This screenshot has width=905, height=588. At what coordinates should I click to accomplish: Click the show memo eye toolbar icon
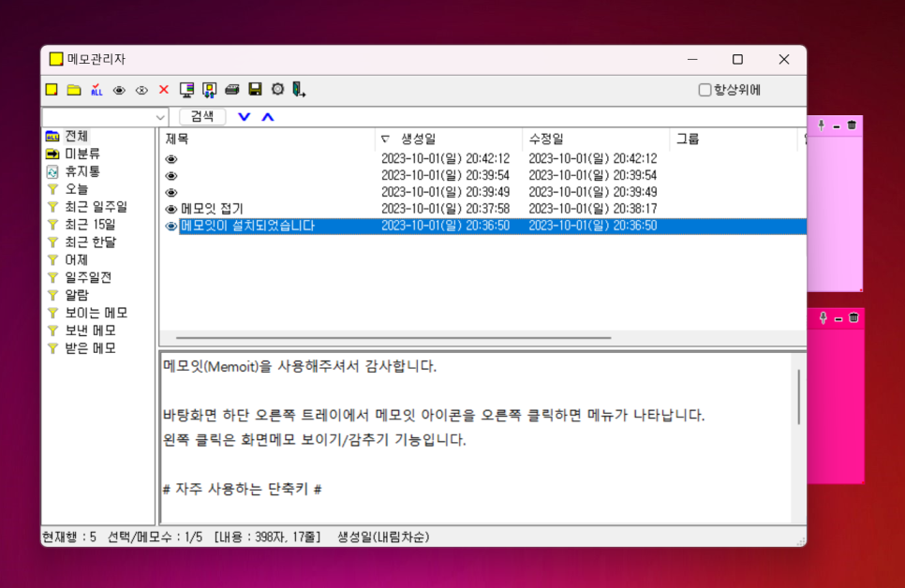(x=119, y=90)
